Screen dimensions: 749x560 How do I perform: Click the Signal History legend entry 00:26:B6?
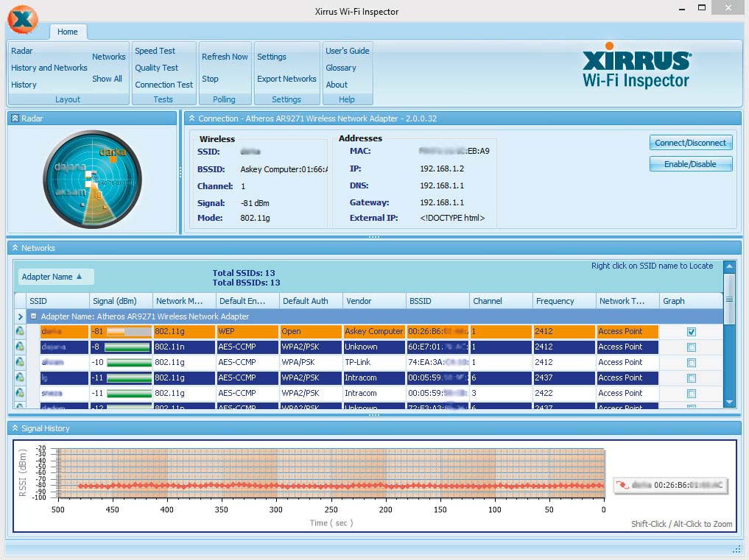pyautogui.click(x=671, y=486)
